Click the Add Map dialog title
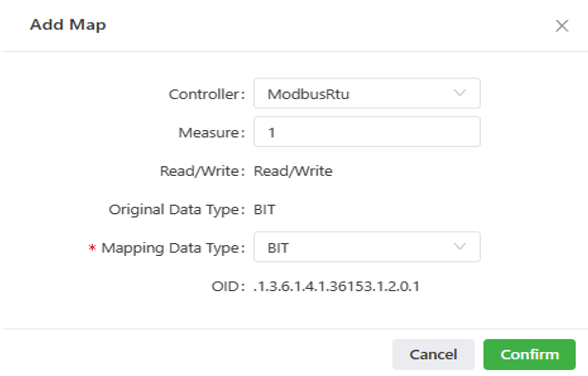The image size is (588, 376). click(68, 25)
